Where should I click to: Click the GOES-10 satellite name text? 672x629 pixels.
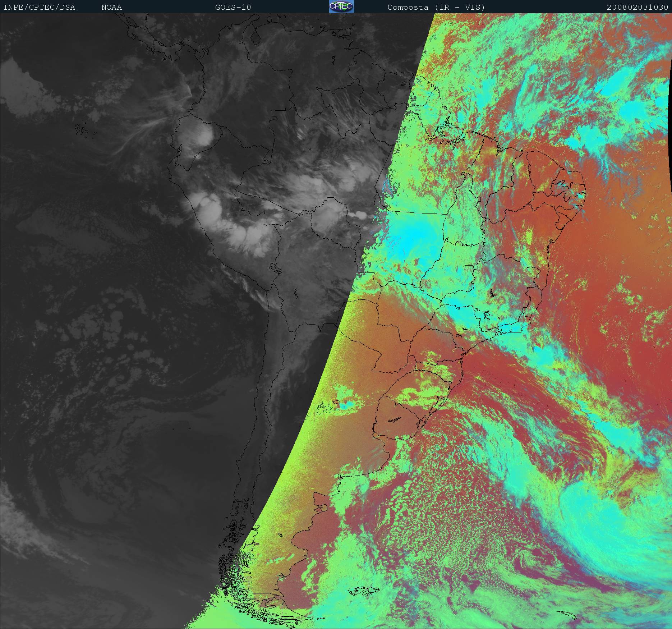(233, 7)
